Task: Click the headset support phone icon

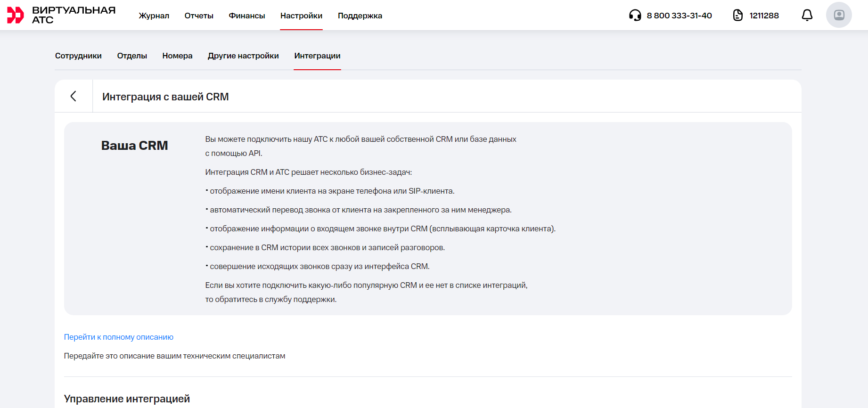Action: click(635, 16)
